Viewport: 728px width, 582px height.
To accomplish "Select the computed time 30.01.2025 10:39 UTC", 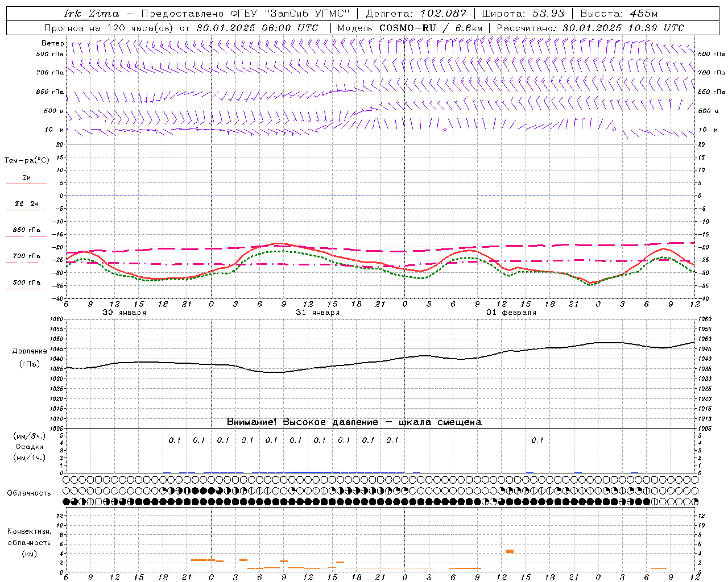I will pyautogui.click(x=623, y=28).
